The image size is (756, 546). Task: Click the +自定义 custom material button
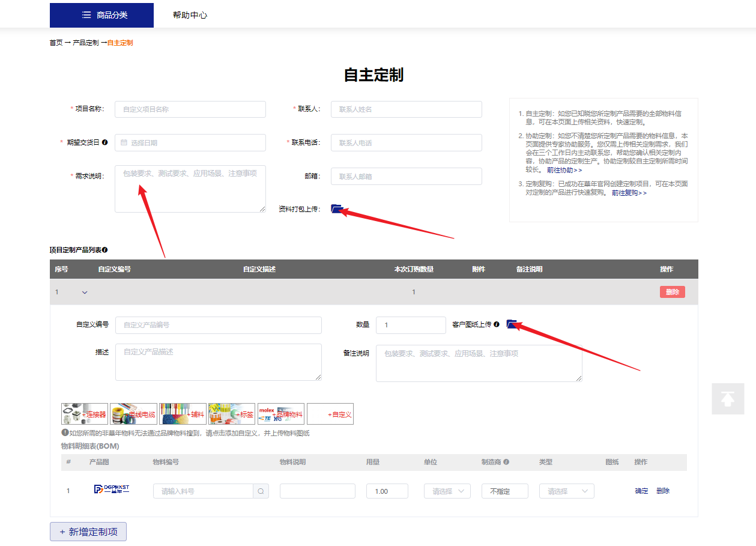(x=330, y=414)
